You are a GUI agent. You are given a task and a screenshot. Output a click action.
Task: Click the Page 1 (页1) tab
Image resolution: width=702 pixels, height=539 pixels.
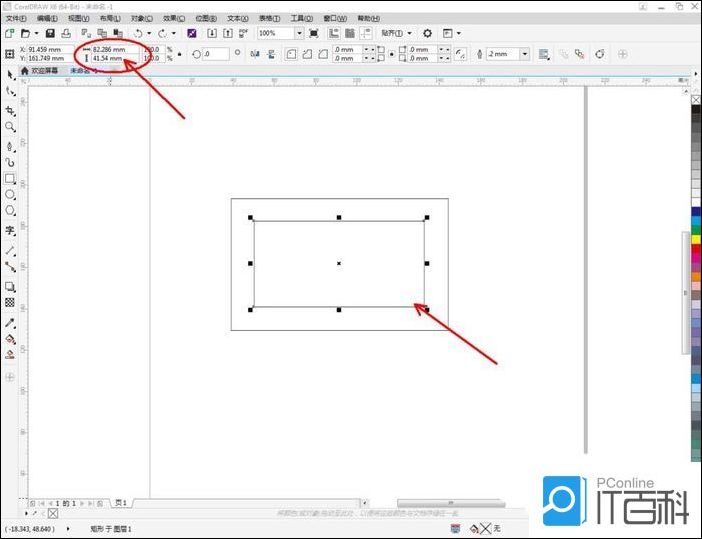click(x=121, y=503)
